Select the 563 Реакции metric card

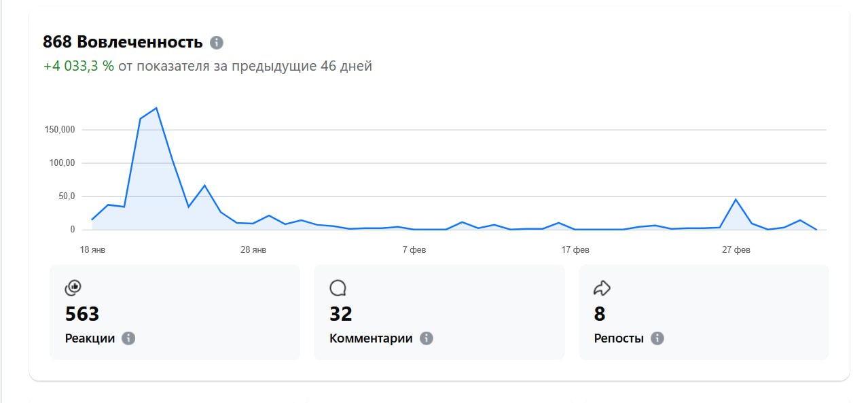pos(174,312)
